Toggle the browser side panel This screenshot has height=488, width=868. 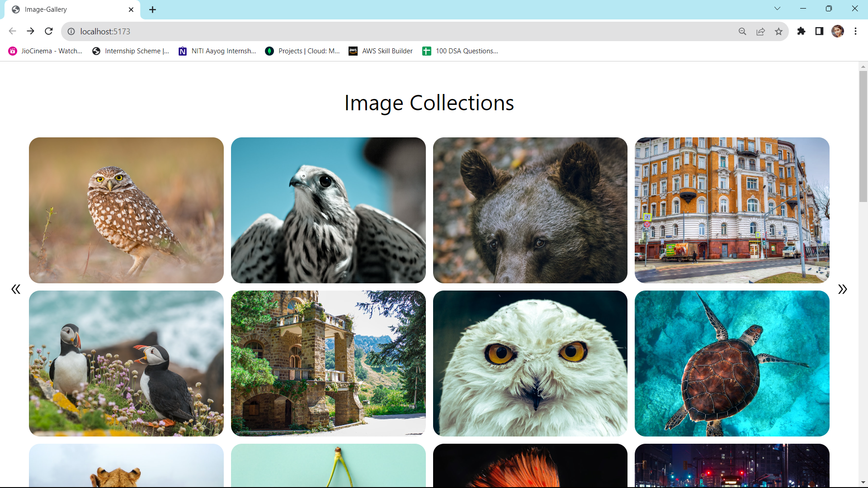pyautogui.click(x=819, y=31)
